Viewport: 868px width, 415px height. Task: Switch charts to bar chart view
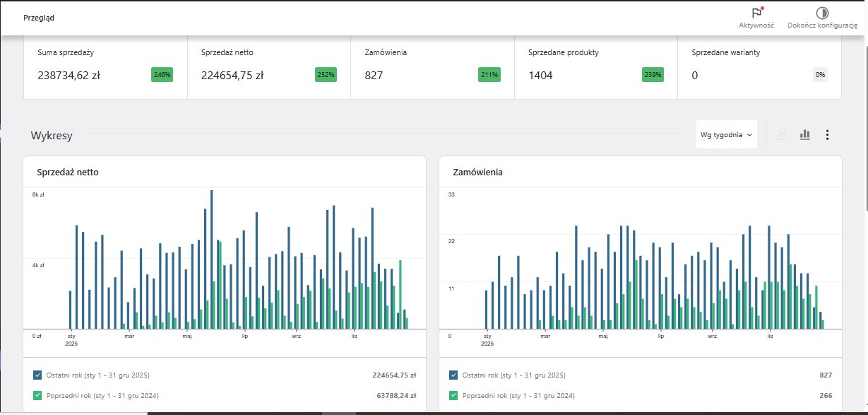(x=804, y=134)
